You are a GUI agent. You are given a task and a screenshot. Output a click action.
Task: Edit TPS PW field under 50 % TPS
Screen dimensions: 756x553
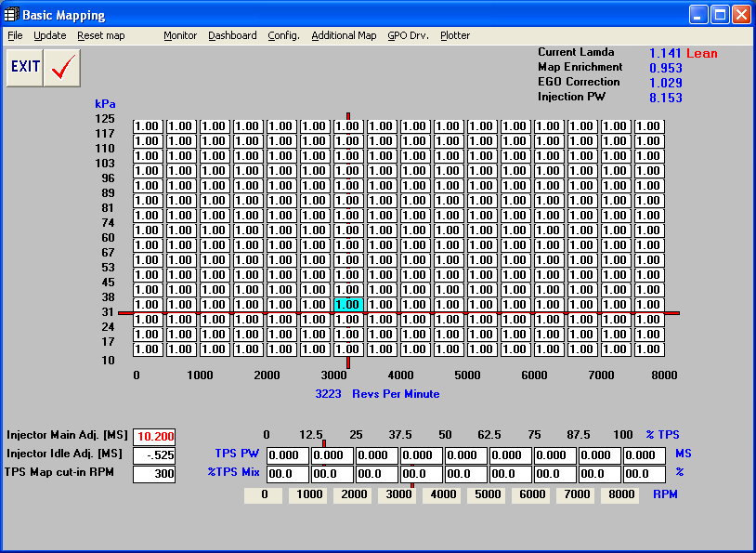pos(466,455)
